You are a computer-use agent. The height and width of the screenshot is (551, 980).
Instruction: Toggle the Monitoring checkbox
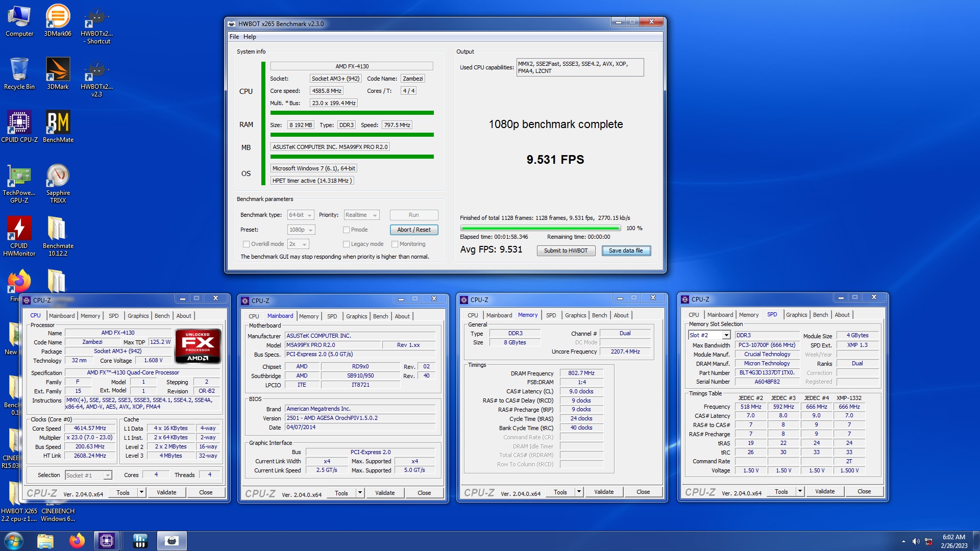(x=395, y=244)
